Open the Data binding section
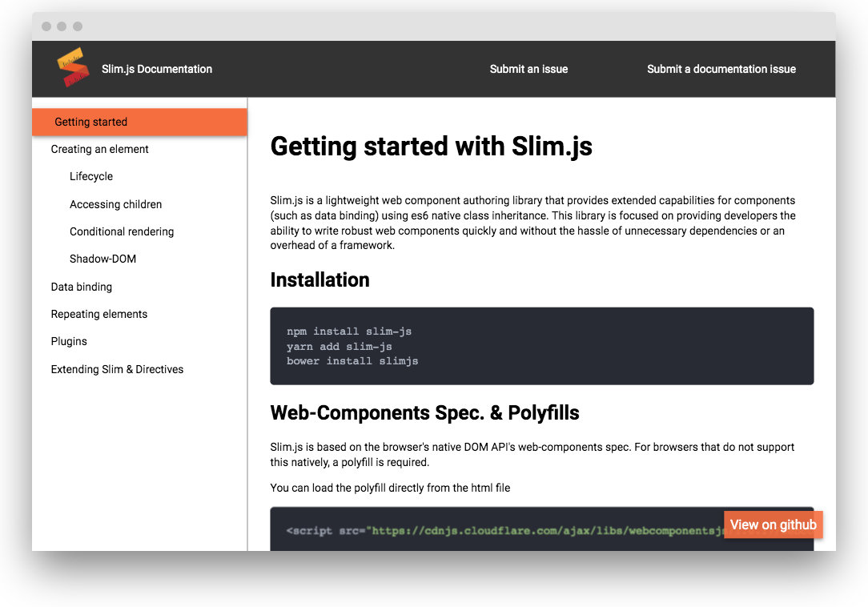 click(x=82, y=287)
